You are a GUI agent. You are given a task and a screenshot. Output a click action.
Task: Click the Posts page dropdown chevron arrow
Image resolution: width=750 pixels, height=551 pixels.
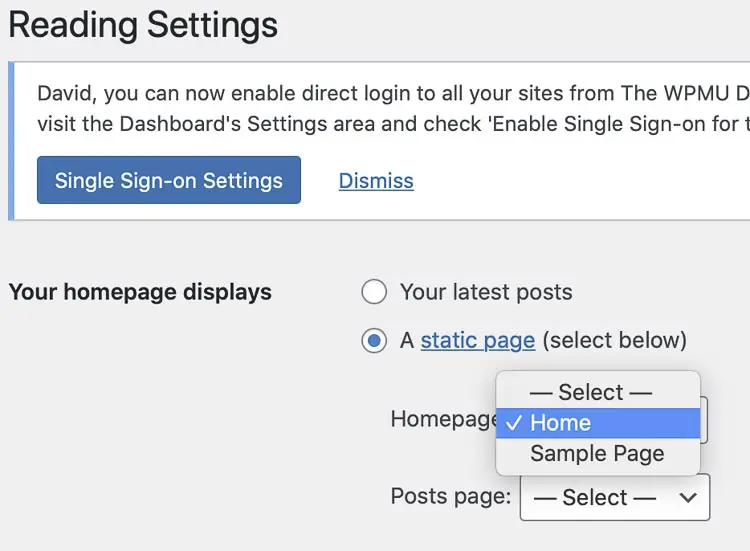click(x=687, y=497)
